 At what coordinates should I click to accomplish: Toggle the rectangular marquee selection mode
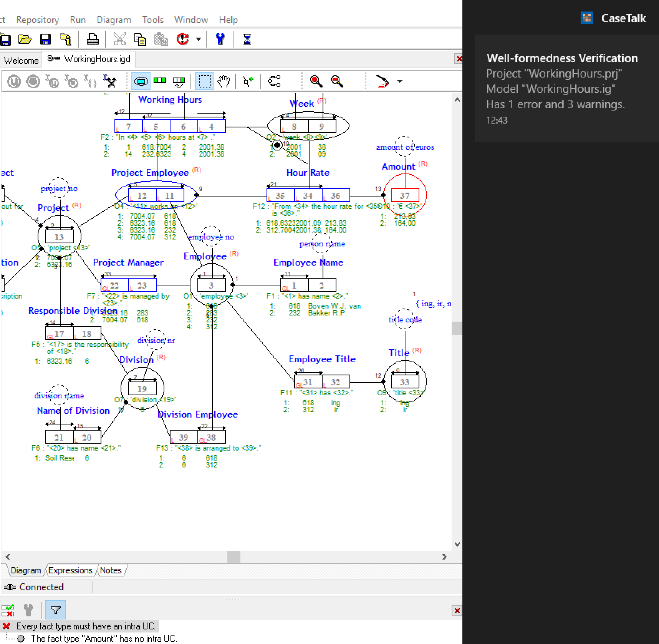[204, 81]
